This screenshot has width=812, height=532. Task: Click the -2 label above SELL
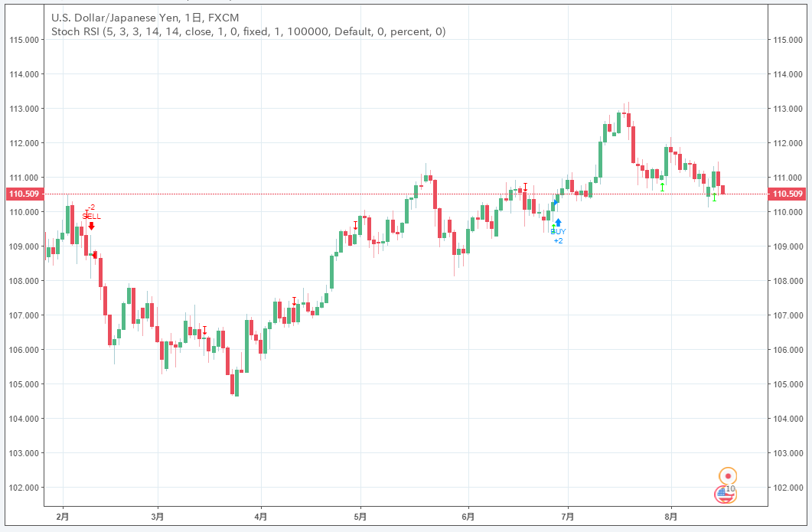(91, 207)
